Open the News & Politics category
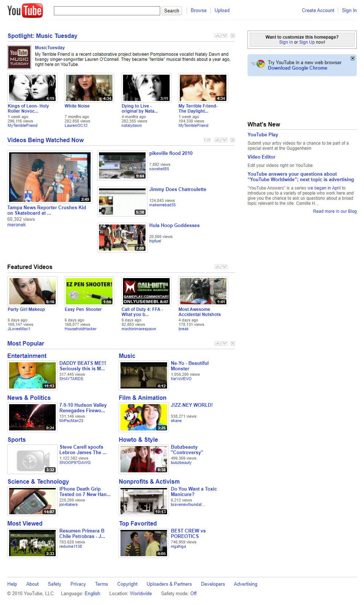Screen dimensions: 364x605 (x=29, y=398)
